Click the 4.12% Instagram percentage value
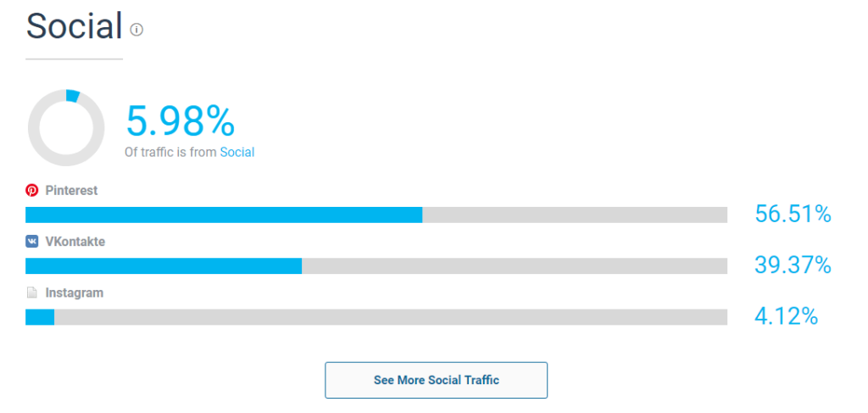This screenshot has height=413, width=868. pos(786,316)
